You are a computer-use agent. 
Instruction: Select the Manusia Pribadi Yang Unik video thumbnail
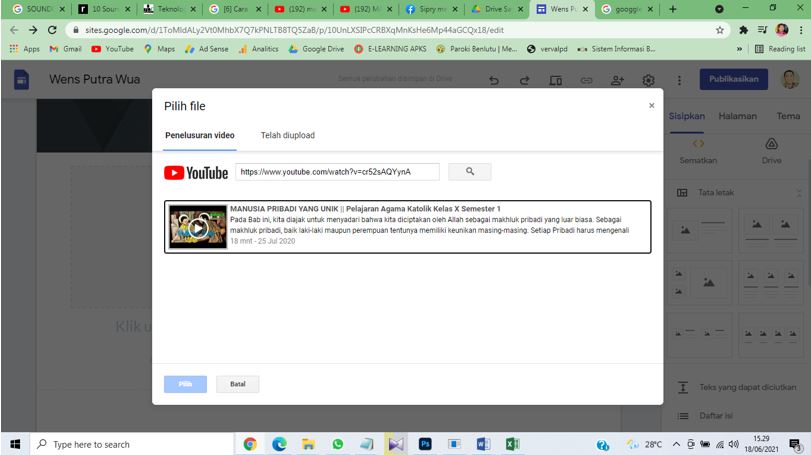click(197, 227)
